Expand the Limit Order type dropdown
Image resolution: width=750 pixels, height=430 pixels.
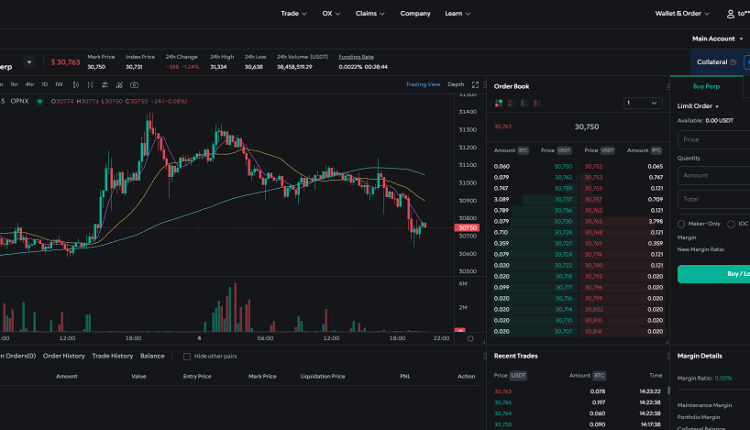click(x=698, y=106)
